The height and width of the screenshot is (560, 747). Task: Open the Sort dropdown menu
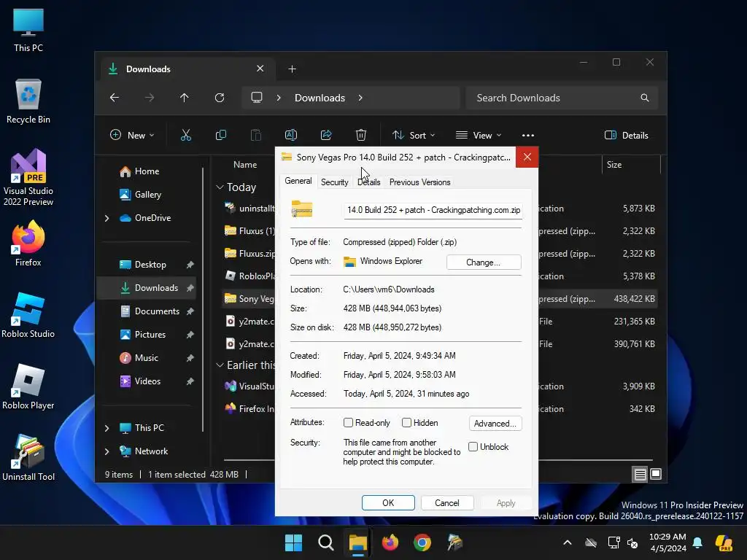click(x=414, y=135)
